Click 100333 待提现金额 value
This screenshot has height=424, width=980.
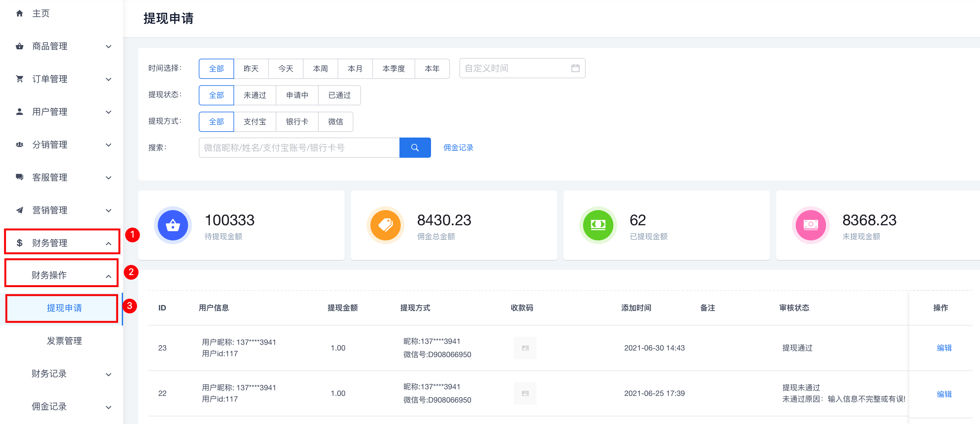click(229, 220)
